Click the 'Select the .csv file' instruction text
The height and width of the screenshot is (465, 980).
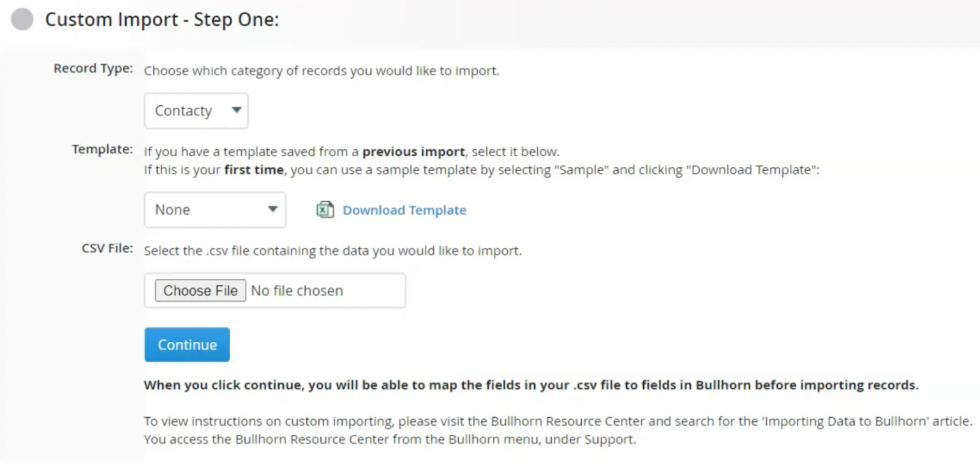[x=332, y=251]
